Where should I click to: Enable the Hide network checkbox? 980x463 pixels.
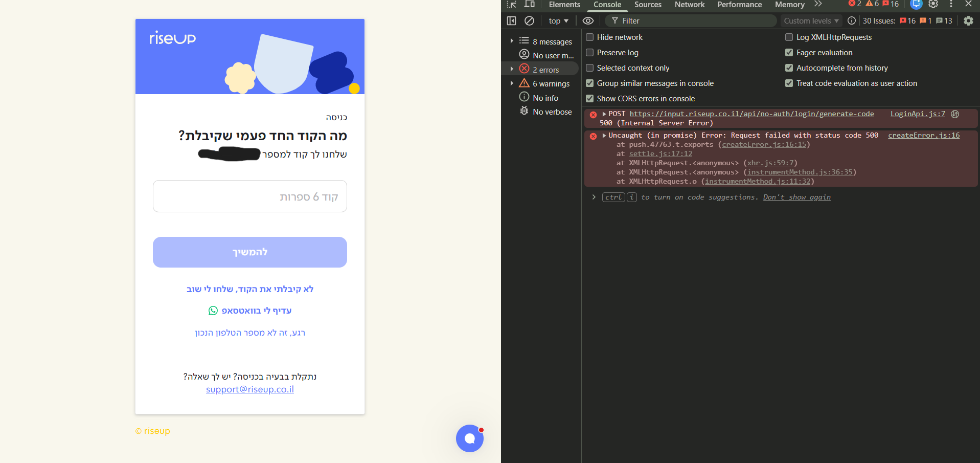click(590, 37)
